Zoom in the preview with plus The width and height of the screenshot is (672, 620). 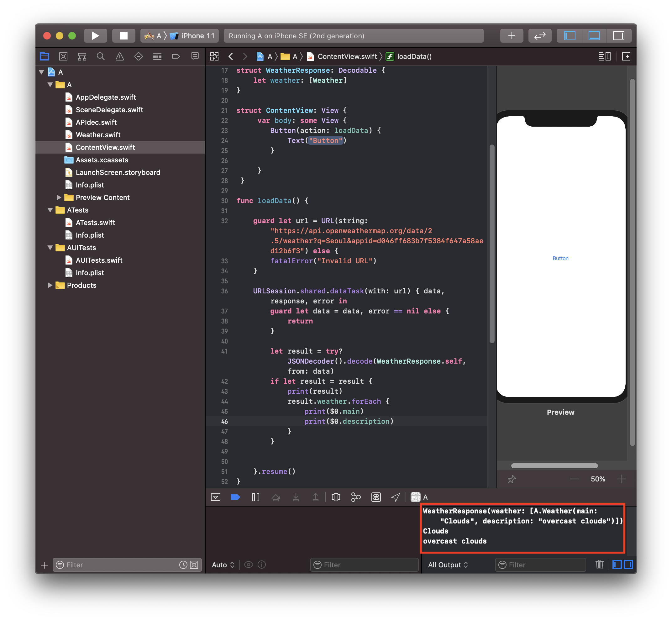tap(621, 479)
